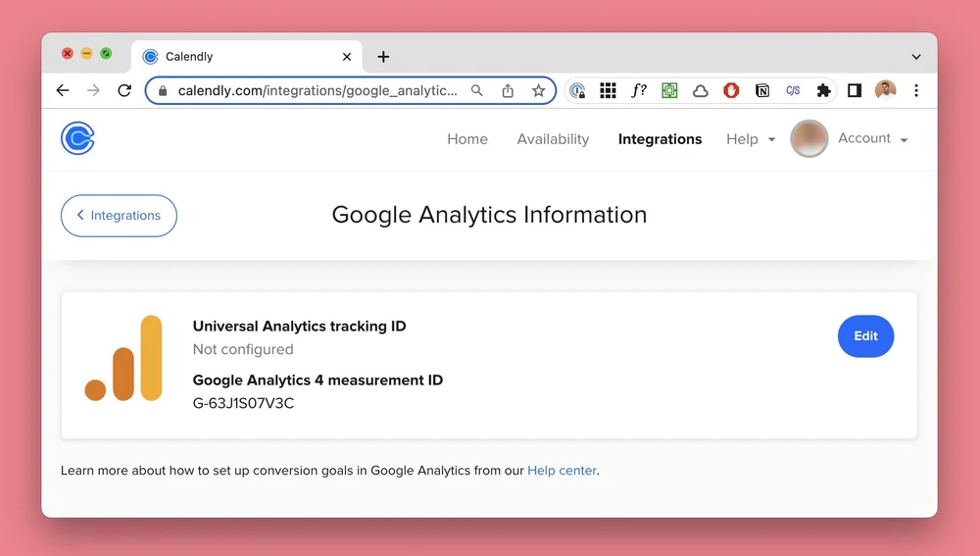Click the share page icon
Image resolution: width=980 pixels, height=556 pixels.
[x=508, y=90]
